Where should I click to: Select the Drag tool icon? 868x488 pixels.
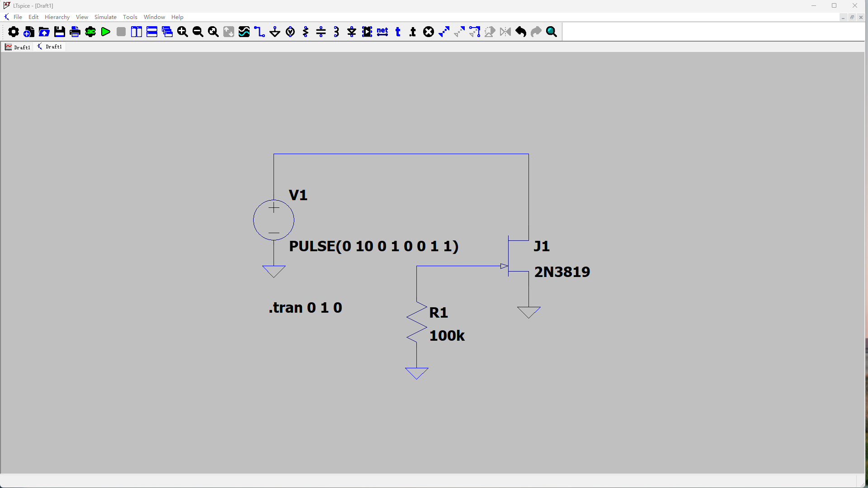tap(475, 32)
